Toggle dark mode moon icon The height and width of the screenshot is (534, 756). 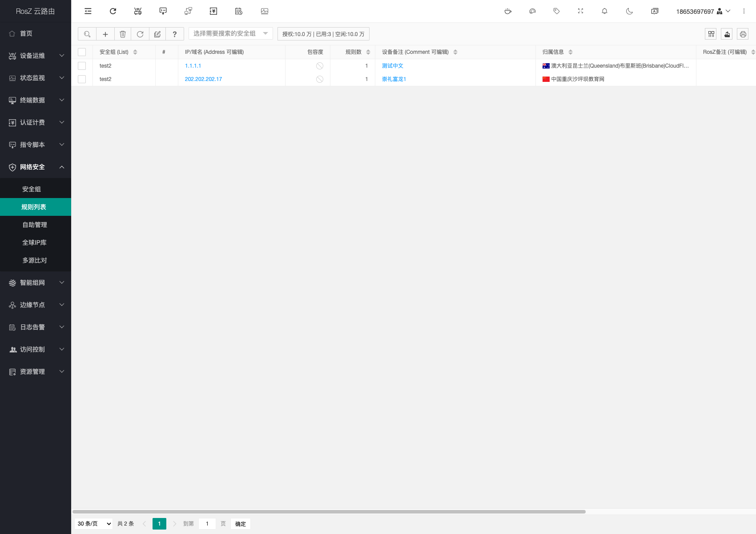click(629, 11)
